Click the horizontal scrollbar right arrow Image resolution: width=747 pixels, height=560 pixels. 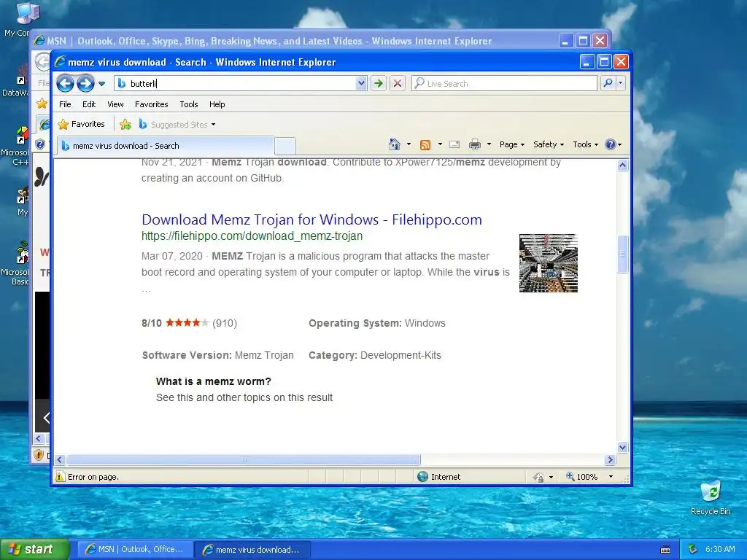pyautogui.click(x=611, y=460)
